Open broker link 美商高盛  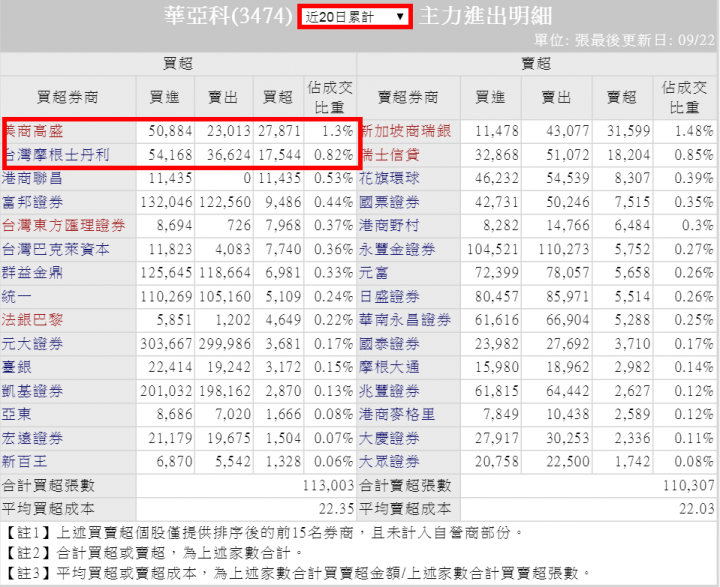point(34,131)
